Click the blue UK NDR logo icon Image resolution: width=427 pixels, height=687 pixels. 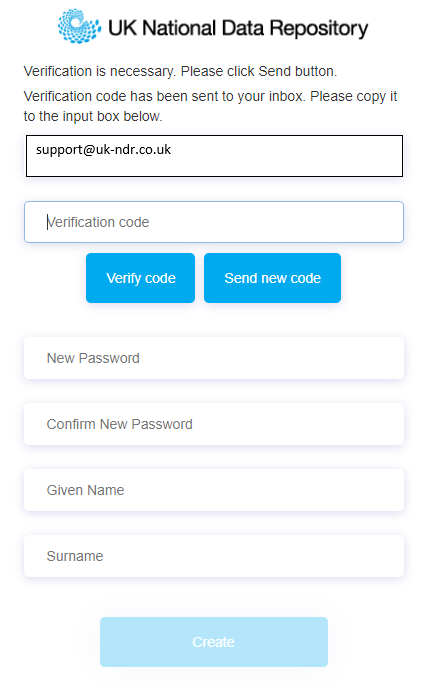(x=79, y=26)
